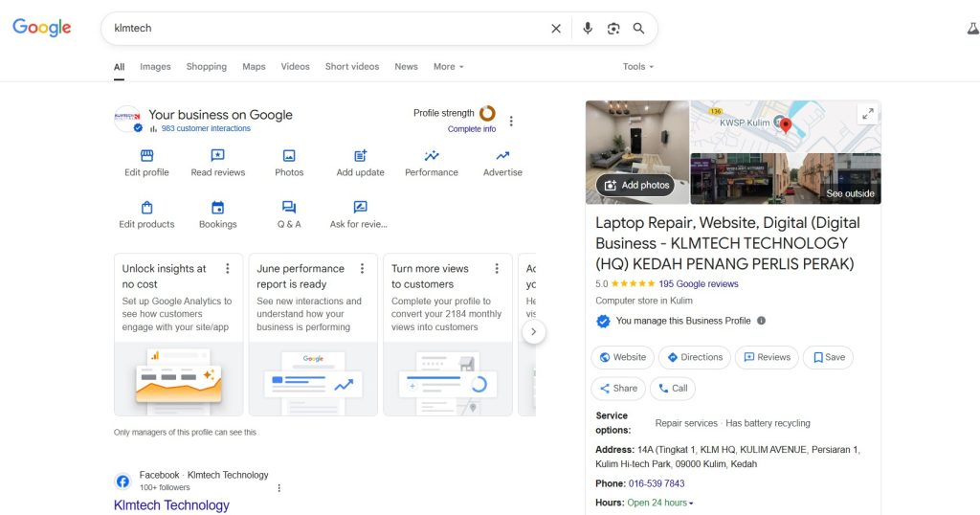Click the Ask for reviews icon
The height and width of the screenshot is (515, 980).
click(x=360, y=207)
